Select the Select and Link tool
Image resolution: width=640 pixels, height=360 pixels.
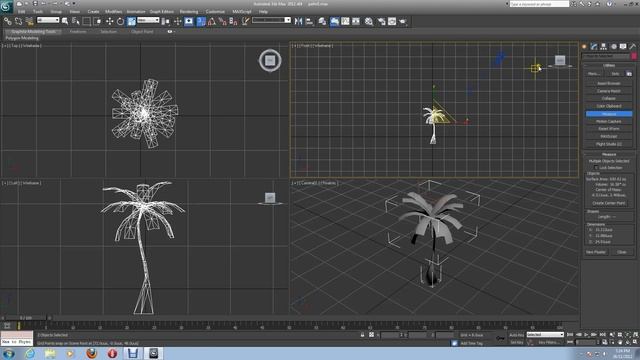click(8, 21)
